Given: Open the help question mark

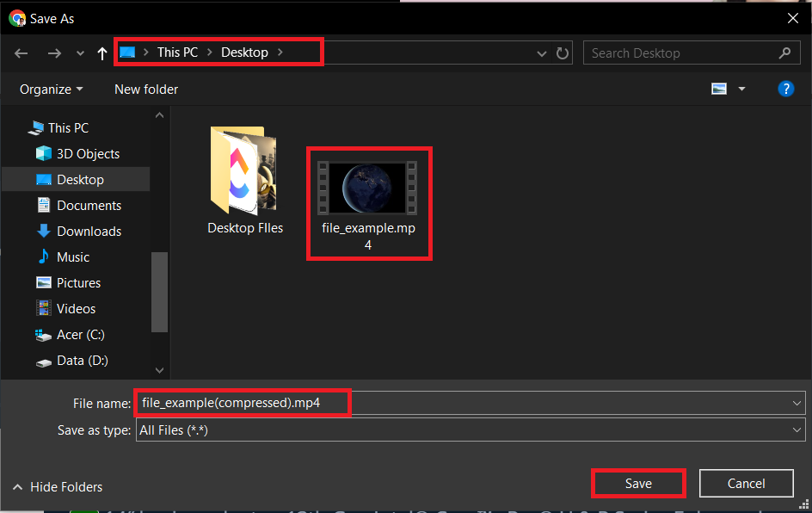Looking at the screenshot, I should pyautogui.click(x=786, y=88).
